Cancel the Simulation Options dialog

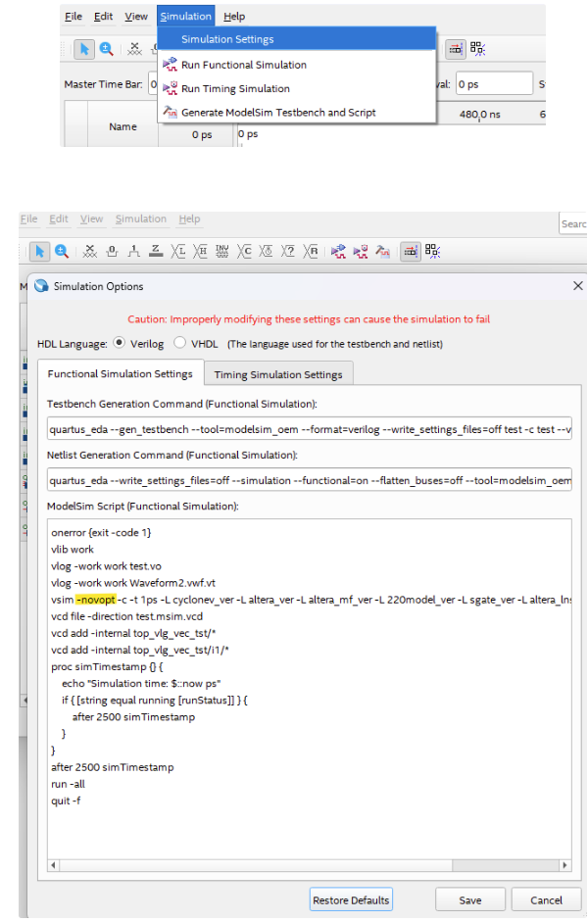pyautogui.click(x=546, y=900)
